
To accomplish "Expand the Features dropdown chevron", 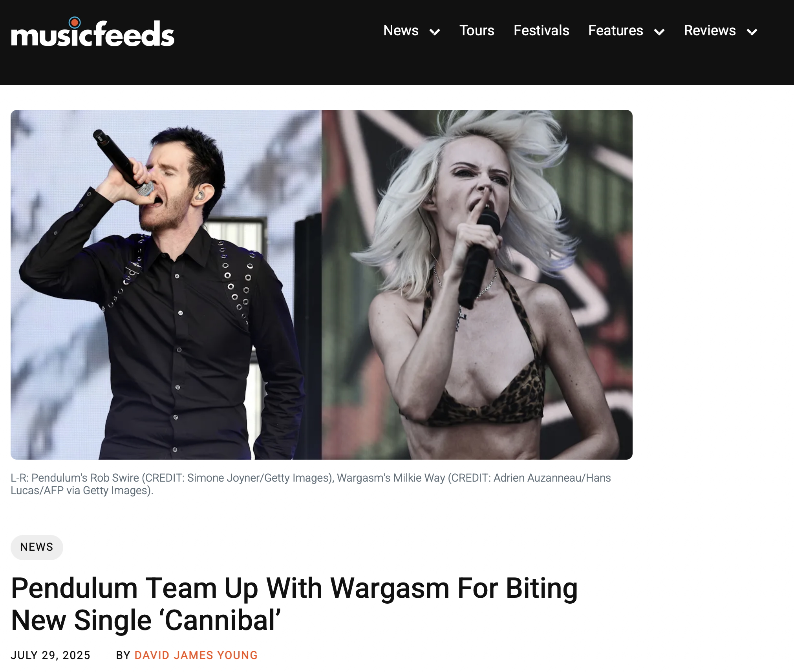I will 659,32.
